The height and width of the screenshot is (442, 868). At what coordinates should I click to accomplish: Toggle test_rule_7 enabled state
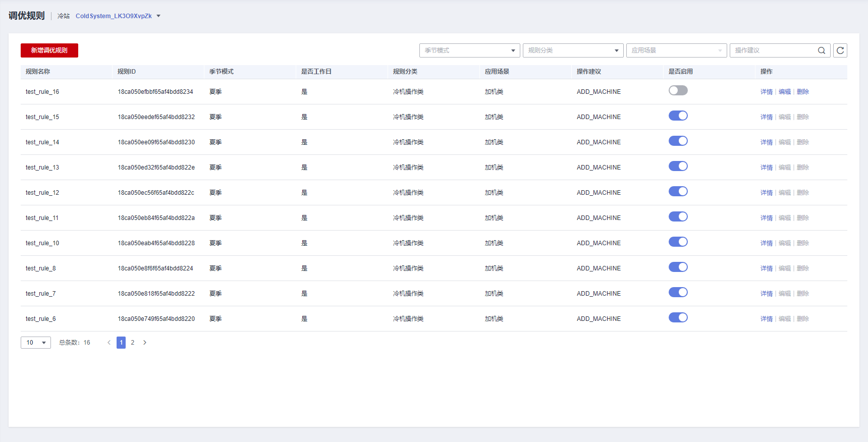tap(678, 292)
